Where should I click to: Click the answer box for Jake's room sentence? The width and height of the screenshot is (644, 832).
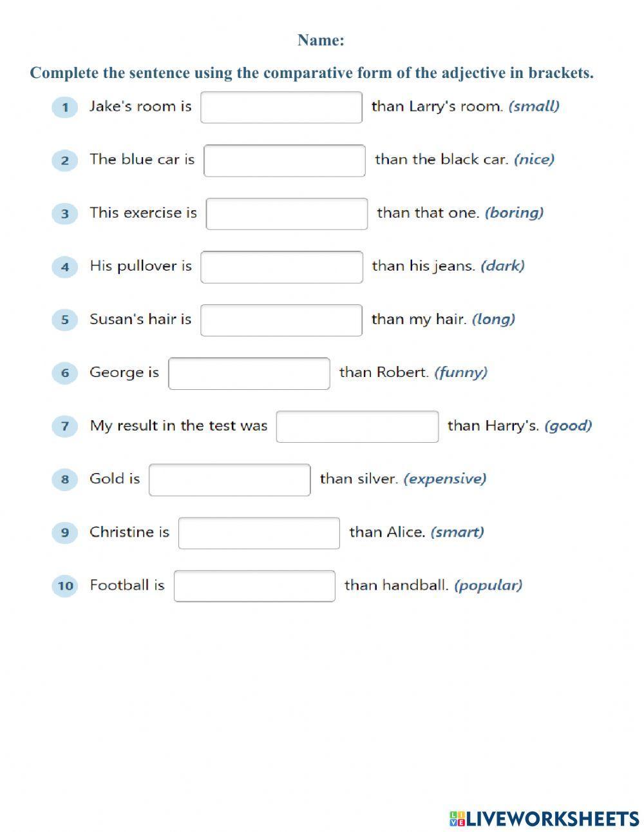(281, 107)
